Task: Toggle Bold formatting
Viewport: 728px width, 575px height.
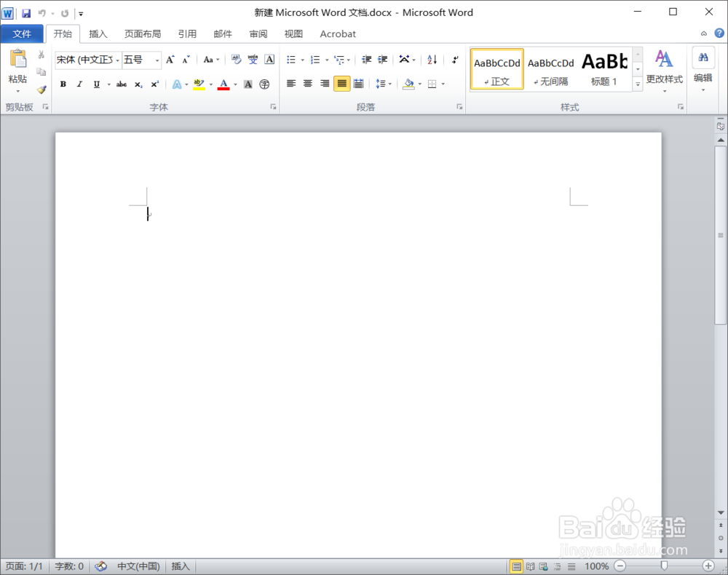Action: [x=63, y=84]
